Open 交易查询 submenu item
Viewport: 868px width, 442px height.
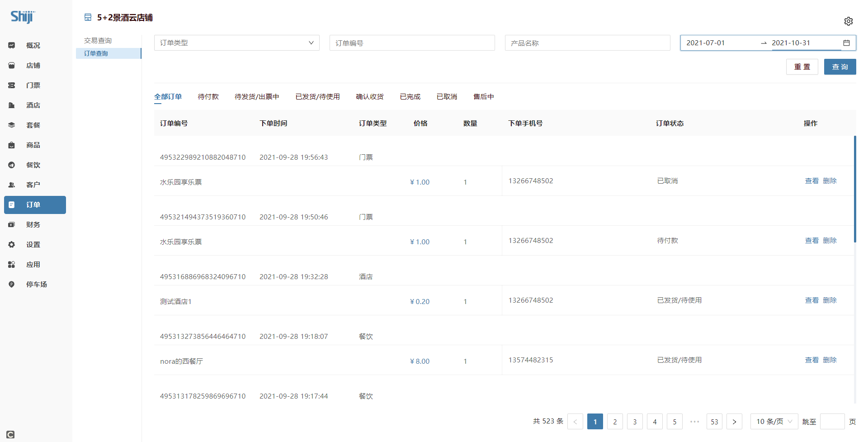98,40
